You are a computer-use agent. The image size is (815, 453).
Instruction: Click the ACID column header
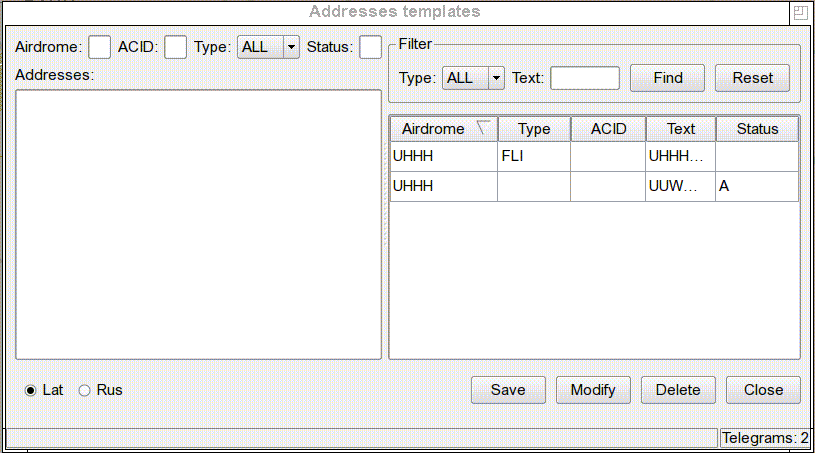(x=609, y=129)
